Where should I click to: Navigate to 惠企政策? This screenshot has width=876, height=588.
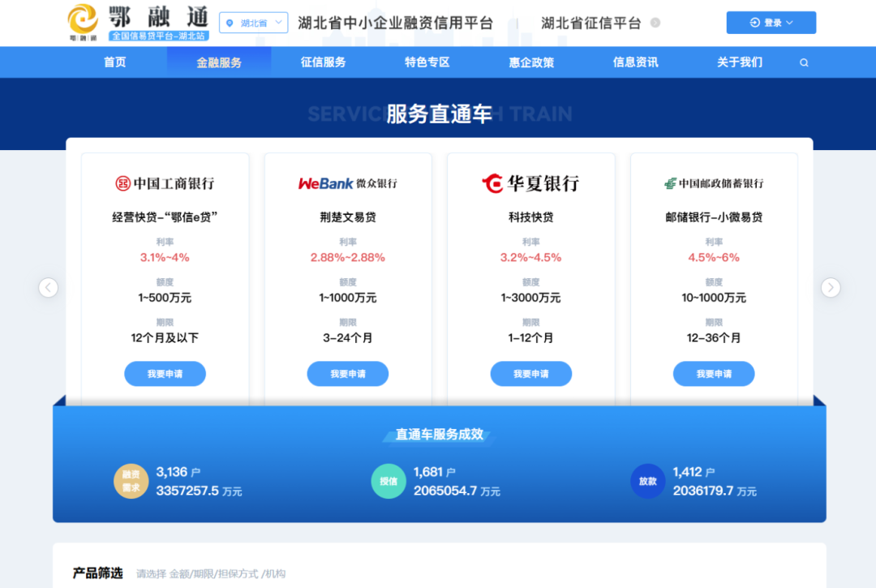point(531,62)
